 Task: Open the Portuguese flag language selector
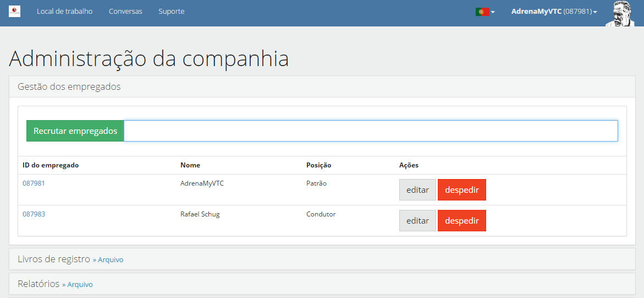pos(485,12)
